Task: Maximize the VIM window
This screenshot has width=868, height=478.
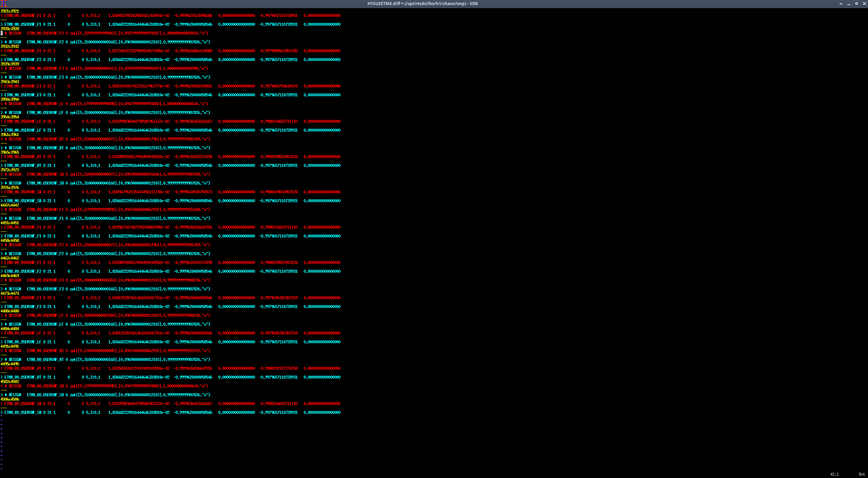Action: point(856,4)
